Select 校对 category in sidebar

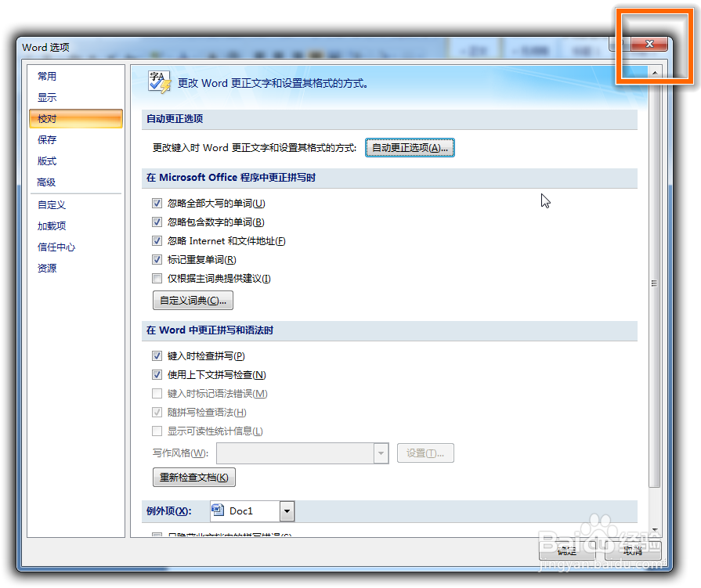pos(76,118)
